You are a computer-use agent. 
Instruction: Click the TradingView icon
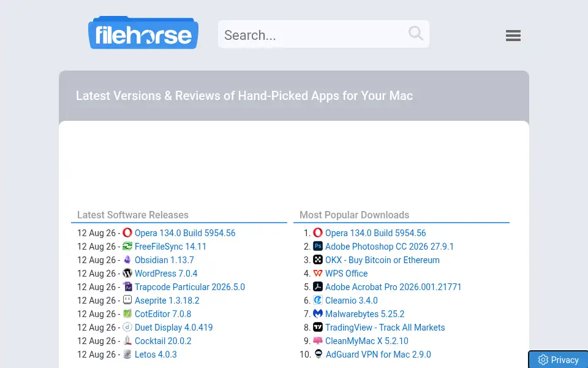(318, 327)
